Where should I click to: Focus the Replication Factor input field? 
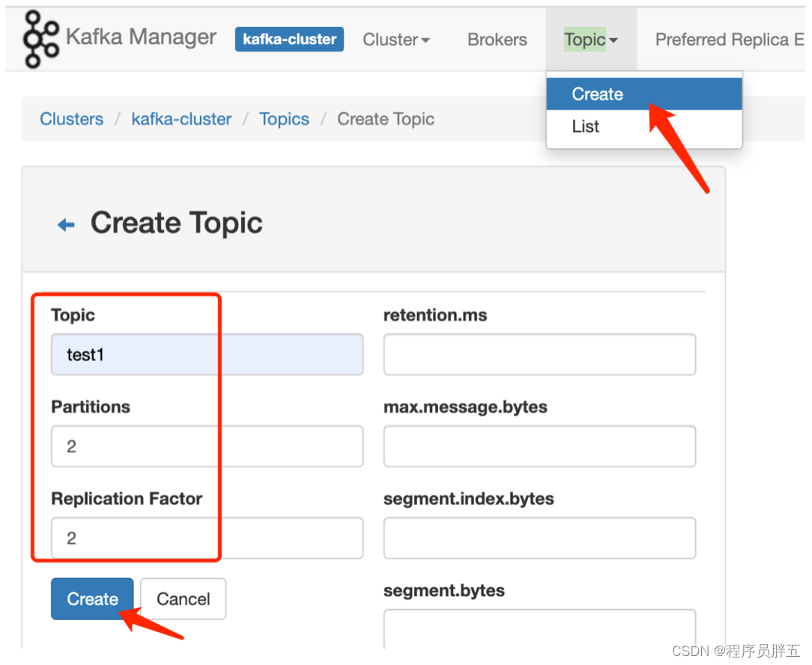point(207,538)
